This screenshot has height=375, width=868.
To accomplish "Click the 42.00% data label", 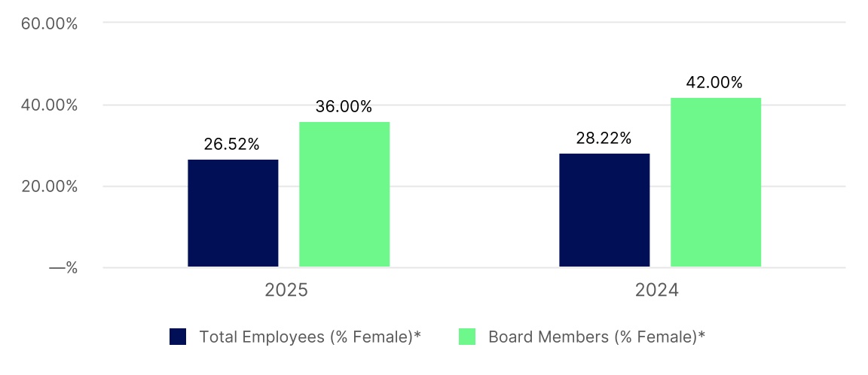I will [x=714, y=83].
